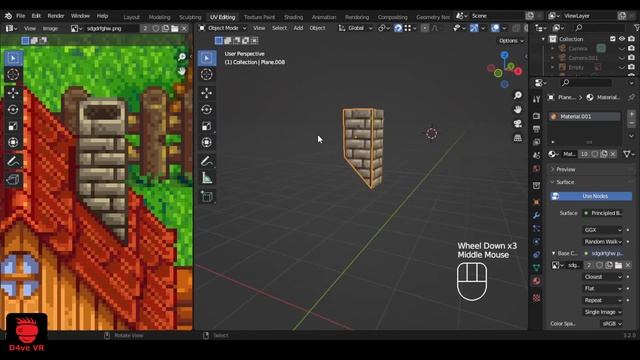
Task: Toggle the Use Nodes button
Action: 591,196
